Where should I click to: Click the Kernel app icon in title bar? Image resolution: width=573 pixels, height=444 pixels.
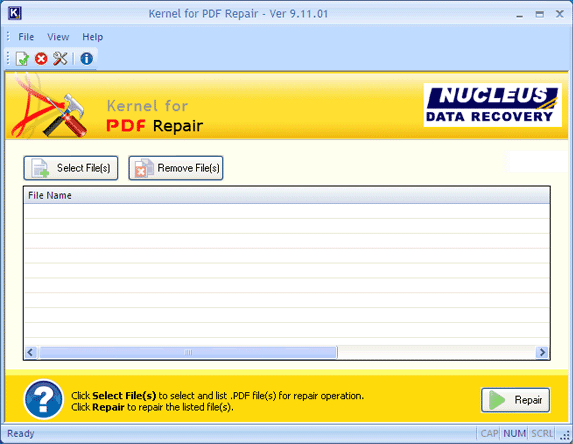pos(15,13)
